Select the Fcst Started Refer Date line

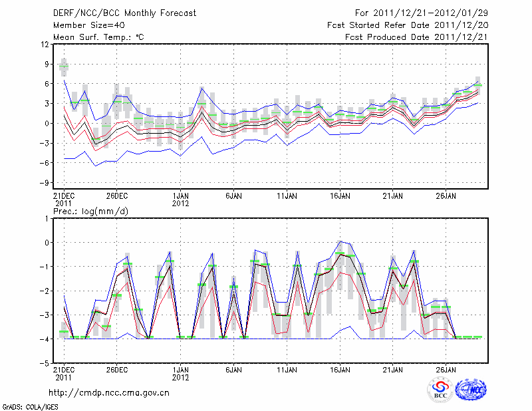407,25
